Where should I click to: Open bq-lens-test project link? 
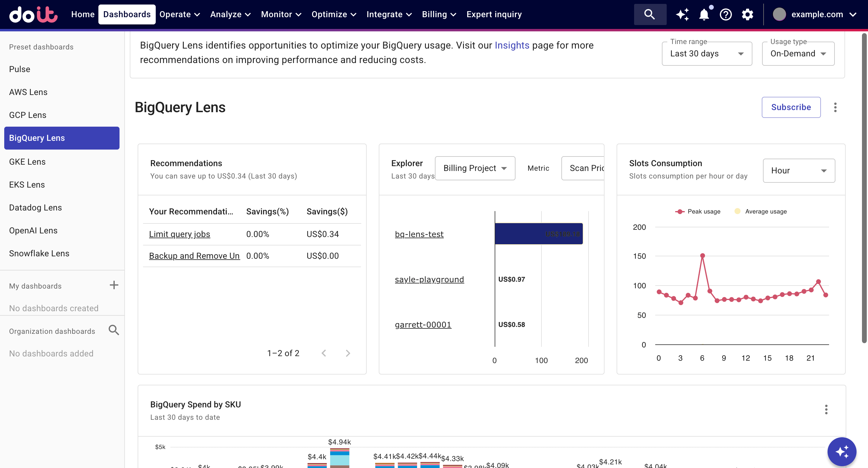[x=419, y=234]
